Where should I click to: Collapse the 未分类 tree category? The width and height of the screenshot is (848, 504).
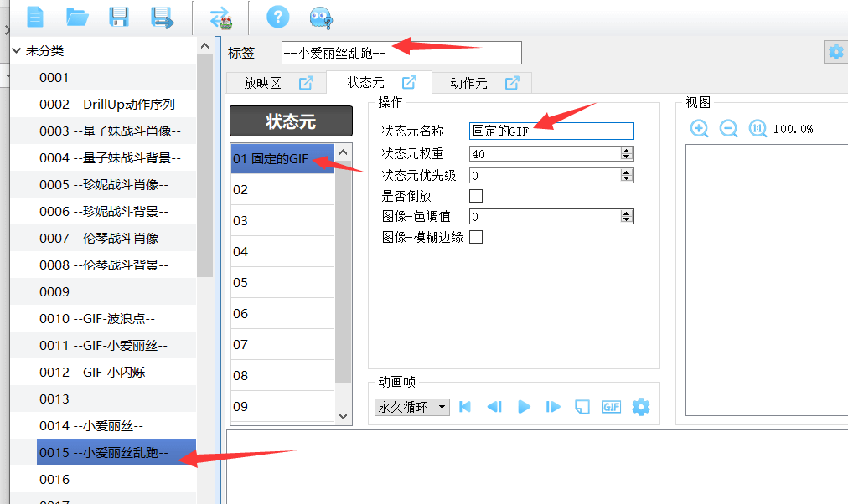coord(17,51)
